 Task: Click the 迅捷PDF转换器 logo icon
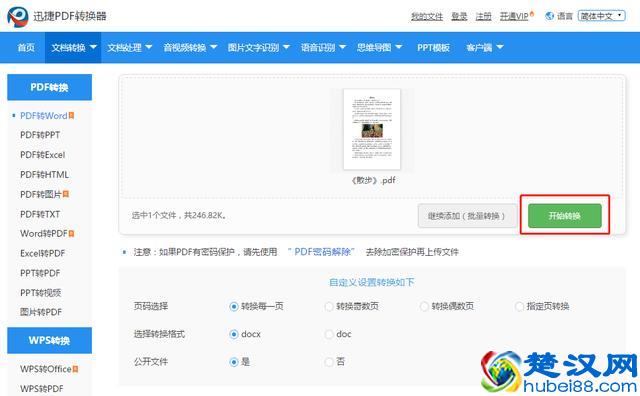click(17, 16)
